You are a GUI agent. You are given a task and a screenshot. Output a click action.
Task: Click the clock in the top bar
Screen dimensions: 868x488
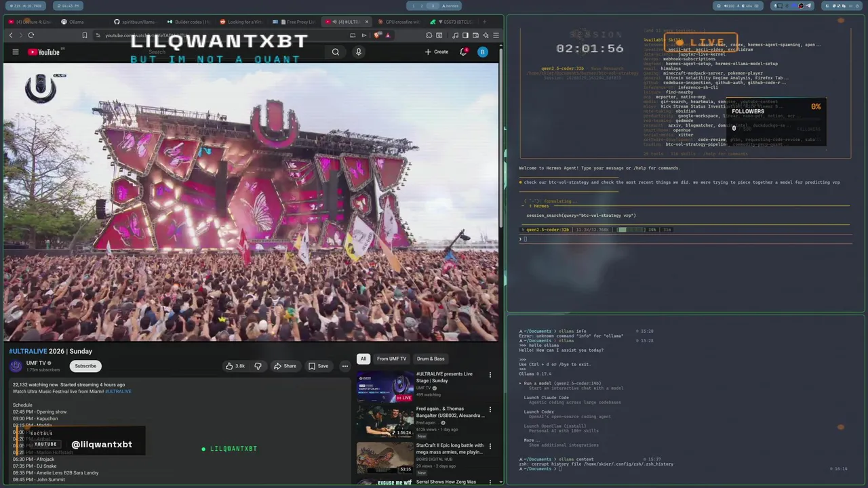click(x=67, y=5)
